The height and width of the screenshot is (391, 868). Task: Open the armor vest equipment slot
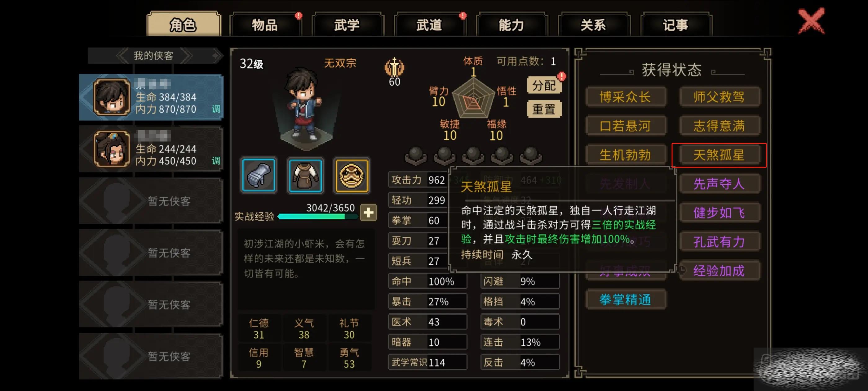pos(305,175)
